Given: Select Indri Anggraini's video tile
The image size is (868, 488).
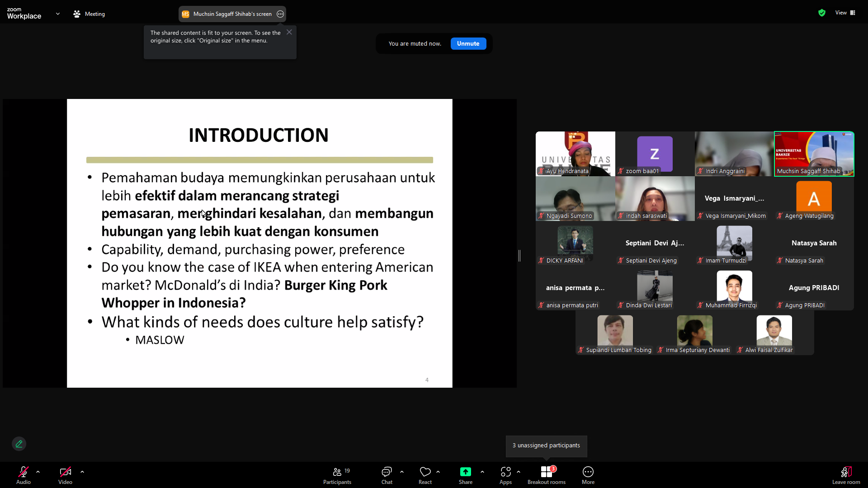Looking at the screenshot, I should pos(735,154).
